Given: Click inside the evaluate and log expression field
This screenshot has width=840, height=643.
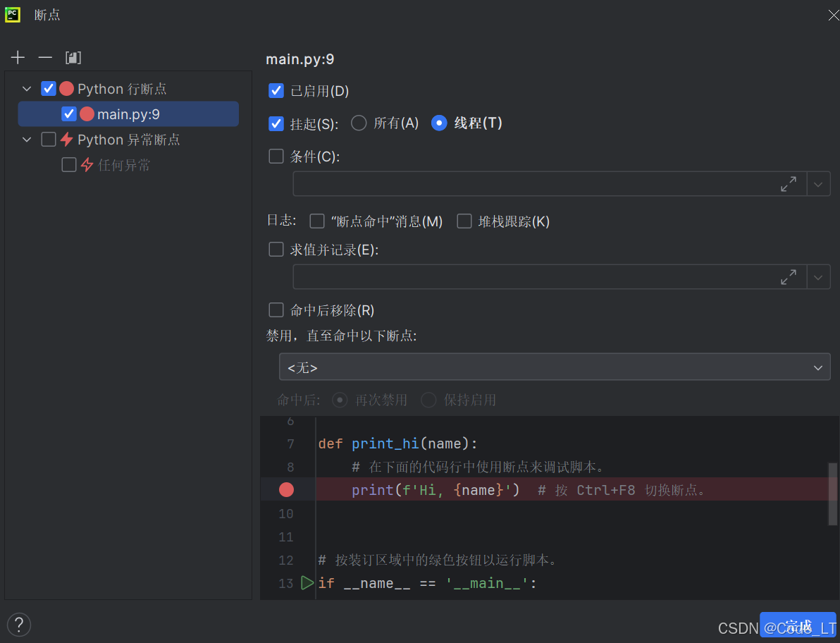Looking at the screenshot, I should click(536, 277).
